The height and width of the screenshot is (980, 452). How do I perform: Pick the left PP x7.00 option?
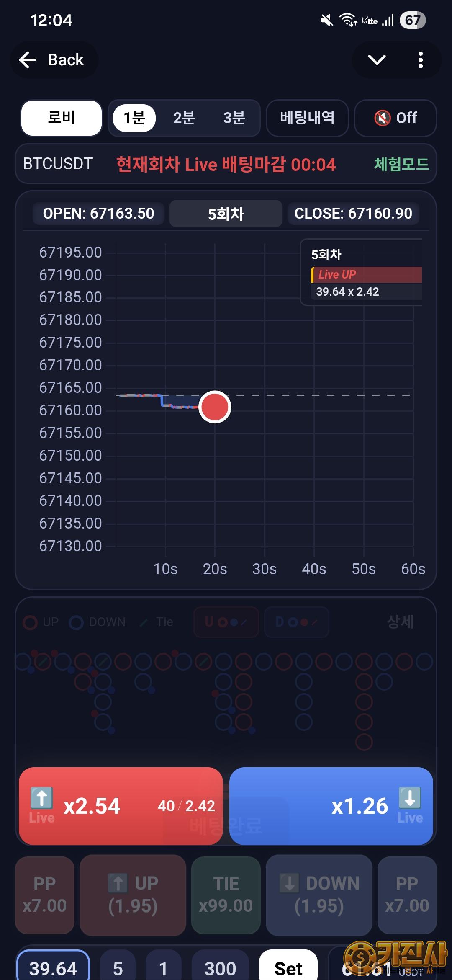[x=45, y=895]
